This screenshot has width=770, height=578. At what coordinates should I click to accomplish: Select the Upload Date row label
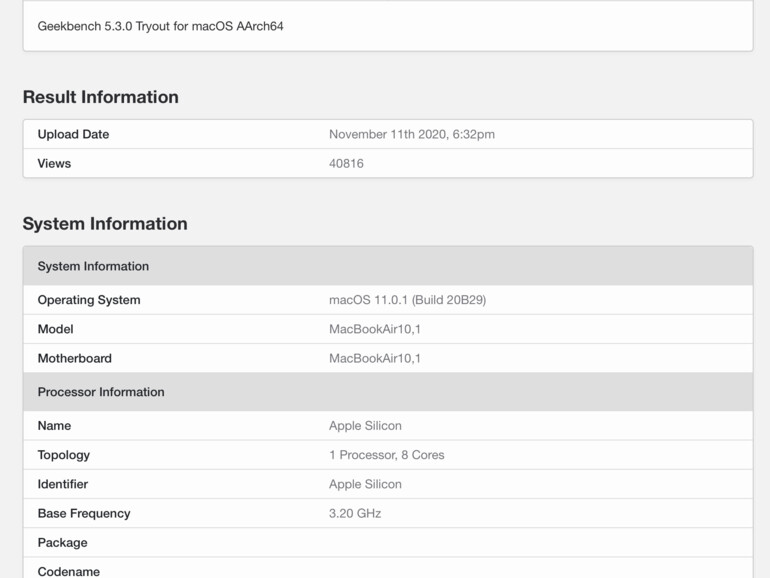click(73, 134)
